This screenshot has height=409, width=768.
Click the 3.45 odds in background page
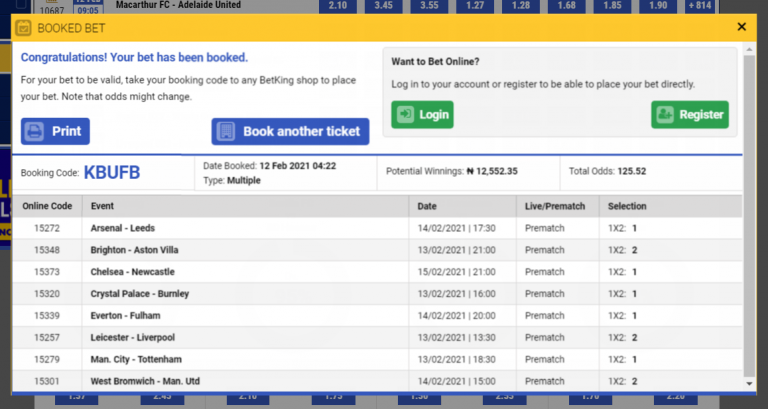[x=383, y=5]
